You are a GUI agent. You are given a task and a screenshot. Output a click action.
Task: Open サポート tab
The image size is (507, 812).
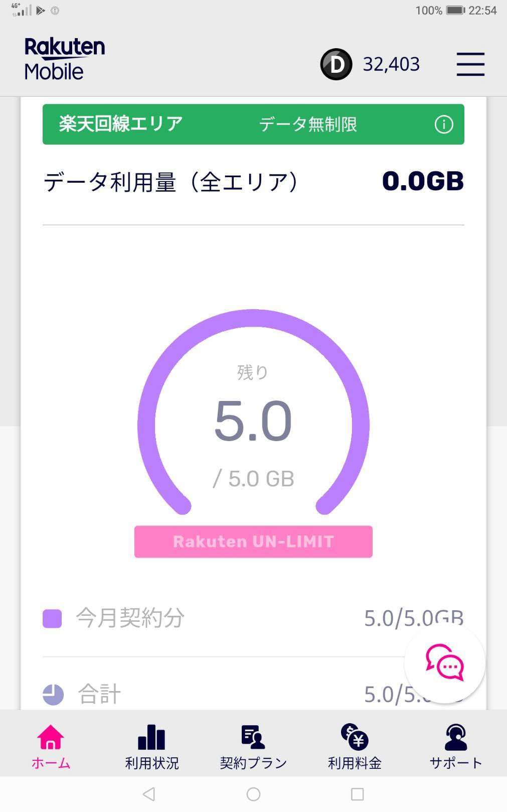455,746
